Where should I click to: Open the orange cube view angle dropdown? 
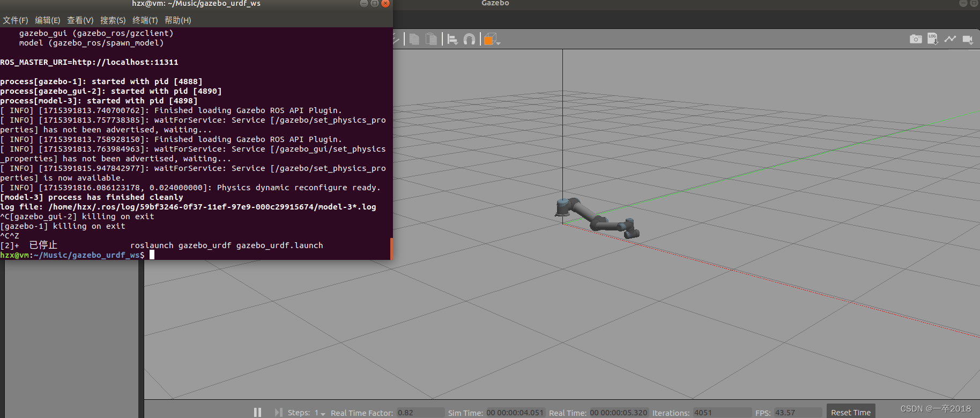(x=492, y=40)
